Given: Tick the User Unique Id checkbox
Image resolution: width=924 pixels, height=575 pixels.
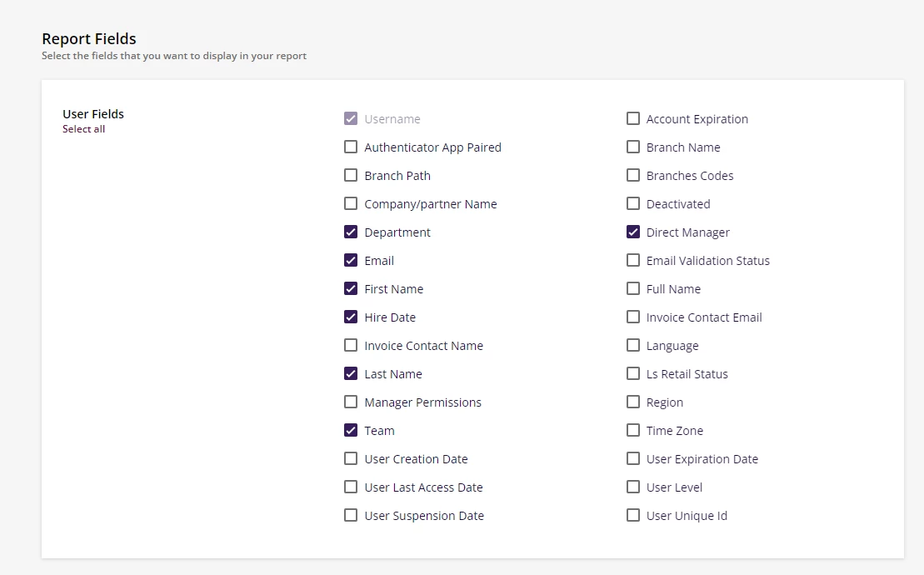Looking at the screenshot, I should point(633,516).
